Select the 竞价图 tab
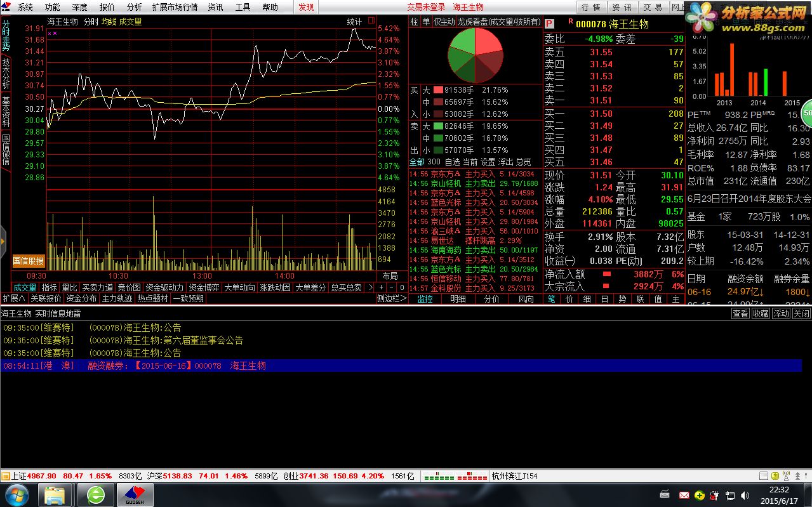Image resolution: width=812 pixels, height=507 pixels. coord(129,287)
